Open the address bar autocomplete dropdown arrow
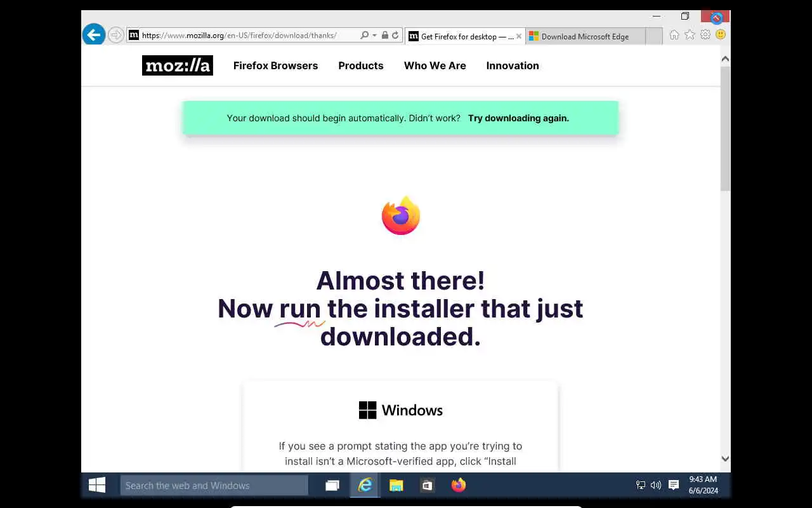812x508 pixels. tap(374, 36)
